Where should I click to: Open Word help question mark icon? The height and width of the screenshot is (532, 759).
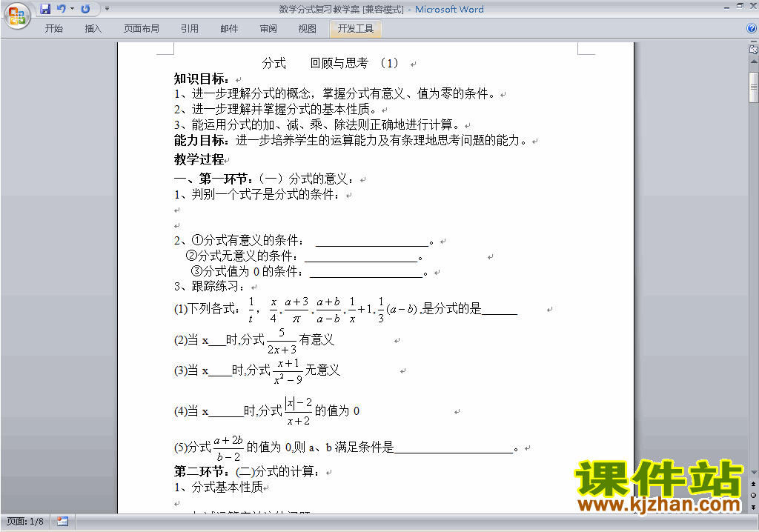point(752,29)
